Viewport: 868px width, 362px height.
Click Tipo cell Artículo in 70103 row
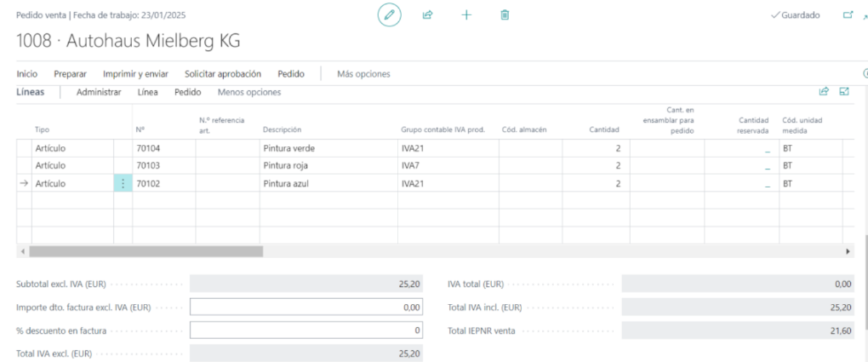[72, 165]
